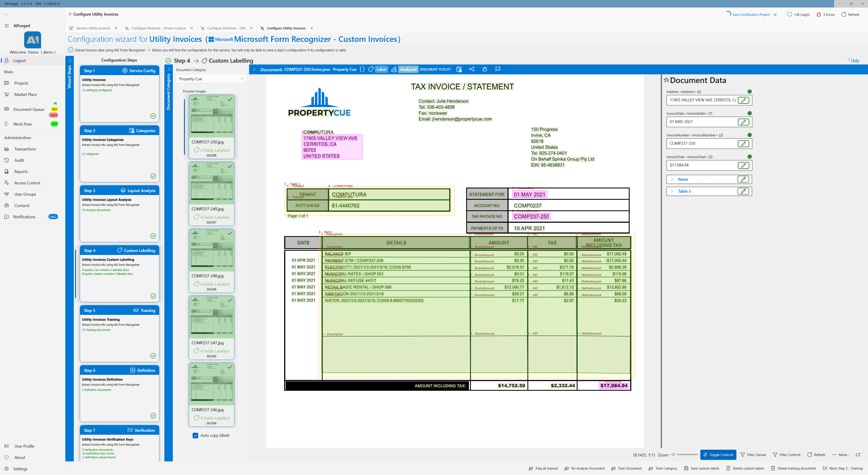Click the Toggle Controls button
Viewport: 868px width, 475px height.
pos(718,454)
